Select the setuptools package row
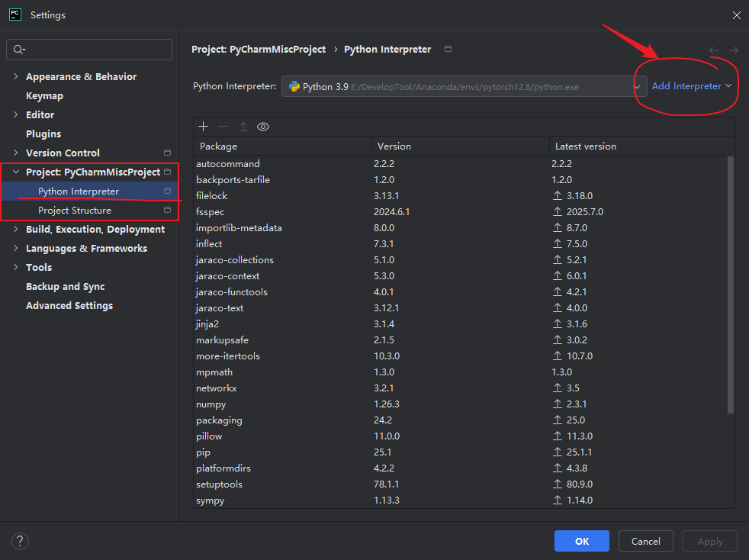 point(461,484)
